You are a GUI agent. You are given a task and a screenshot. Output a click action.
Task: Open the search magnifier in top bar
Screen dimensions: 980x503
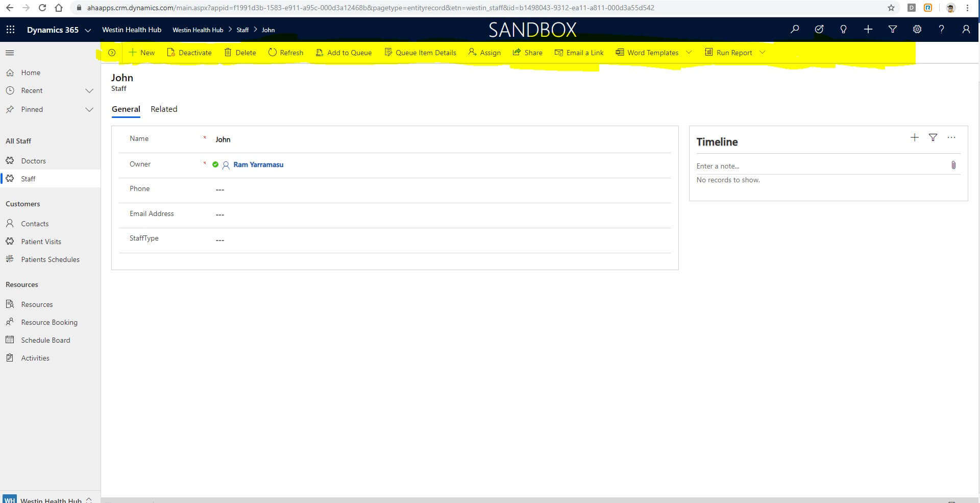[x=795, y=30]
